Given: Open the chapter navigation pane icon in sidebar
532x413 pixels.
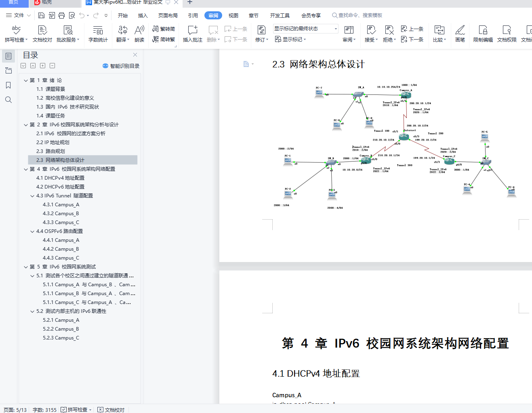Looking at the screenshot, I should point(8,71).
